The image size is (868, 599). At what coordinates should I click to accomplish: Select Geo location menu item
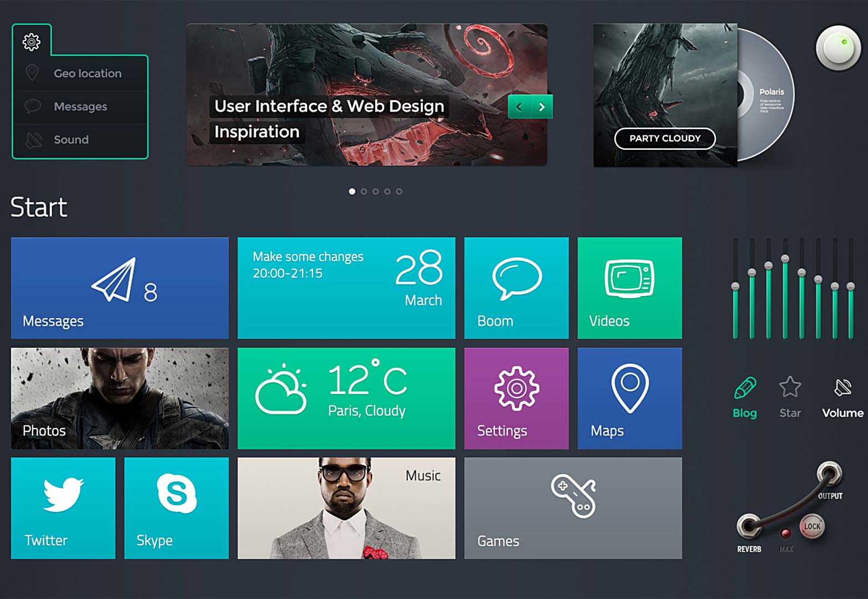[x=87, y=73]
